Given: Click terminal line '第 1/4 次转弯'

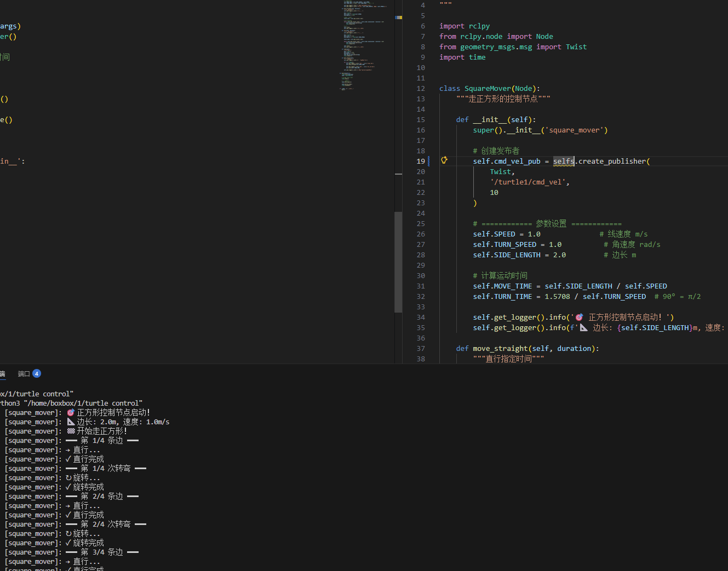Looking at the screenshot, I should pos(106,469).
